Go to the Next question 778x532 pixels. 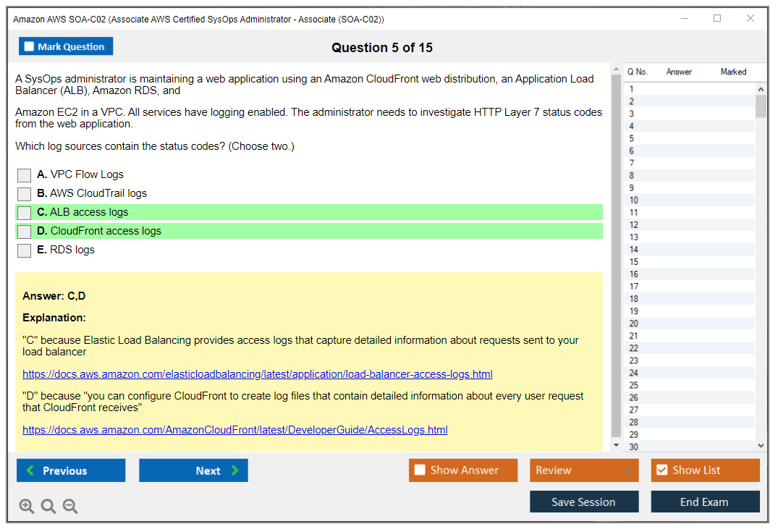pos(193,470)
